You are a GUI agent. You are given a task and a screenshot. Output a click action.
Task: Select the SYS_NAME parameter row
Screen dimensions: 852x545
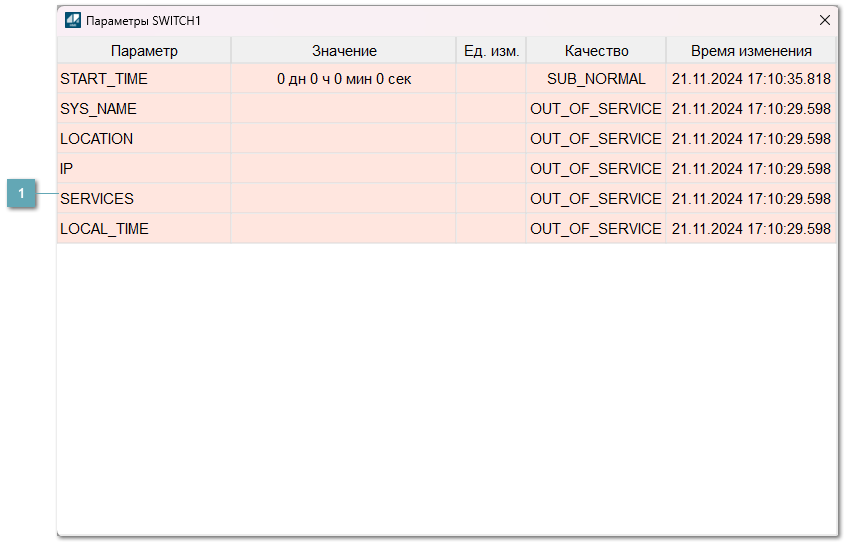point(98,109)
